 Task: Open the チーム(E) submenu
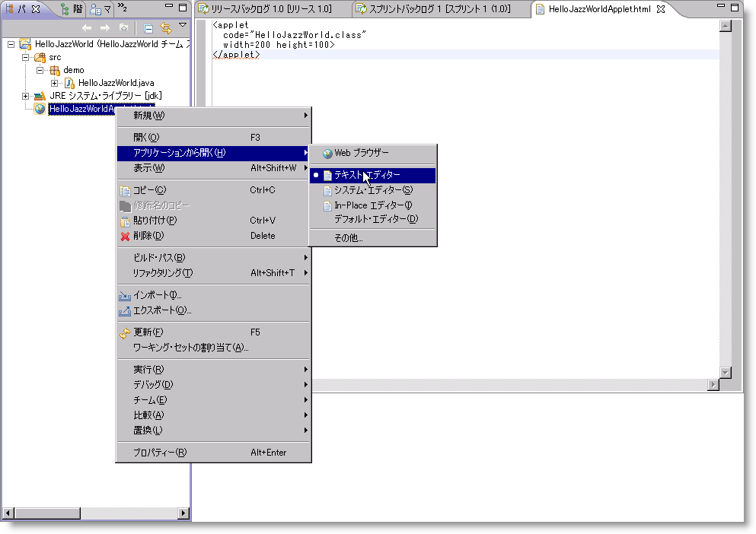[x=214, y=400]
